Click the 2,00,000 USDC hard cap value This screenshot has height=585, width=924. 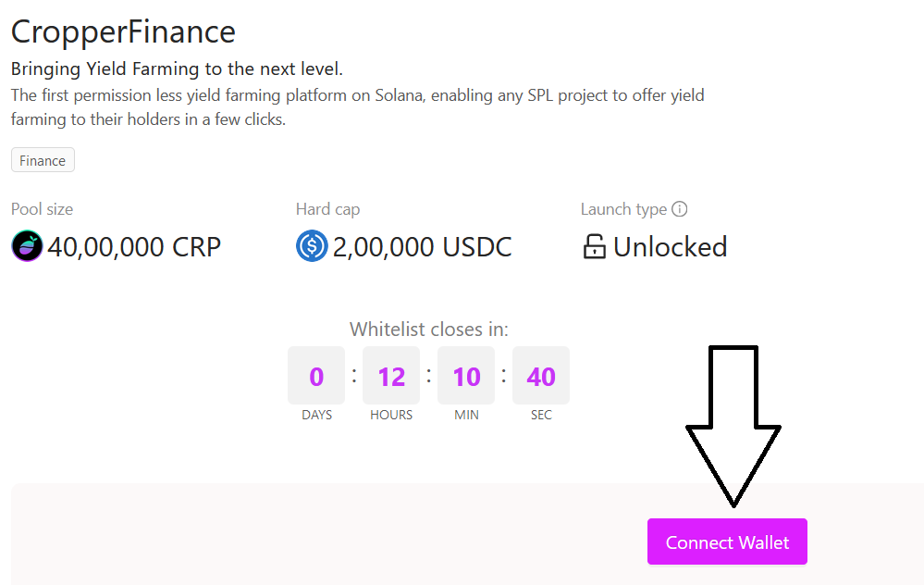point(422,246)
